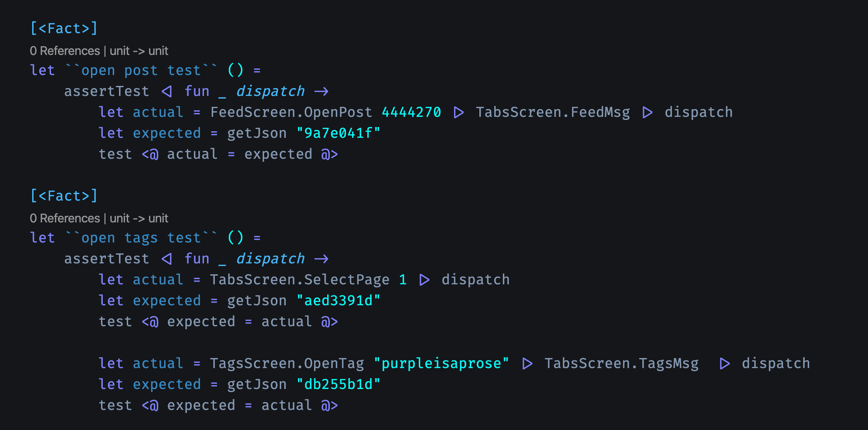
Task: Click the function name open post test
Action: point(141,70)
